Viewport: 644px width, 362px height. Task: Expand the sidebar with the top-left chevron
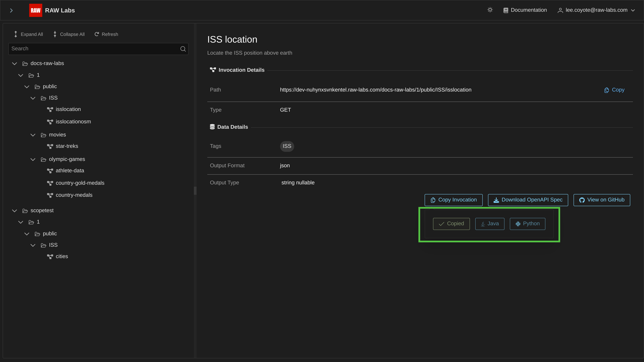point(11,10)
